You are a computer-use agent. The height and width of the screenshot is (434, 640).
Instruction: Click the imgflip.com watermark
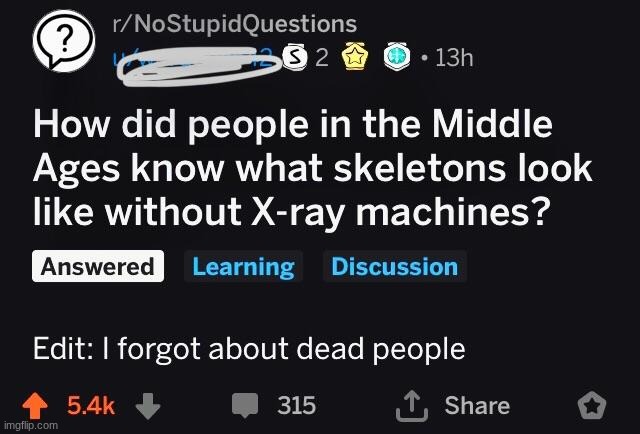(x=30, y=425)
